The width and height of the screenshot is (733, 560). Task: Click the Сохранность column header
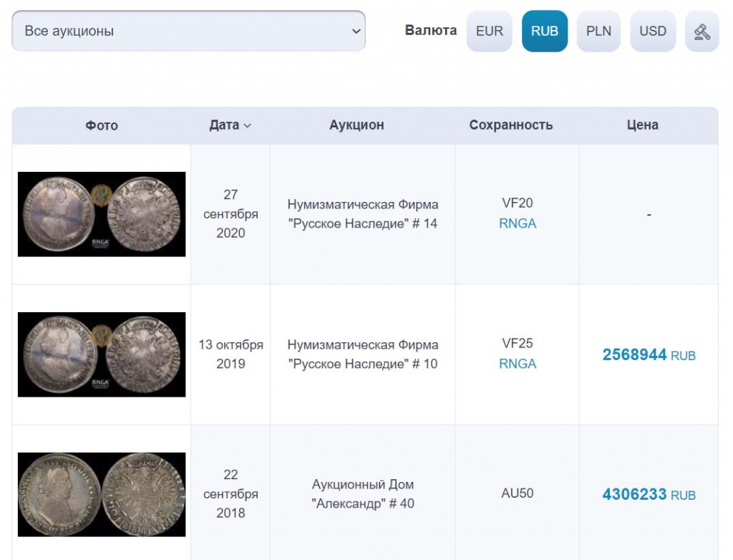(x=511, y=125)
